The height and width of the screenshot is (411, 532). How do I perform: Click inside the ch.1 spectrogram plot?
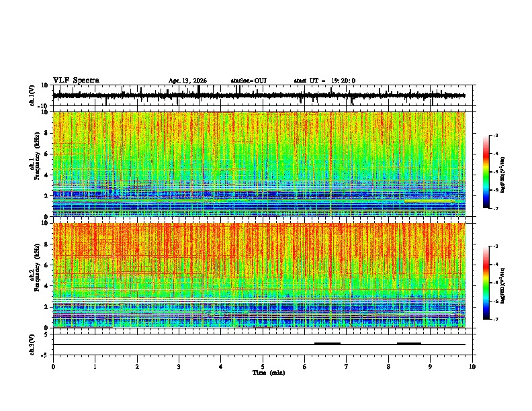259,164
